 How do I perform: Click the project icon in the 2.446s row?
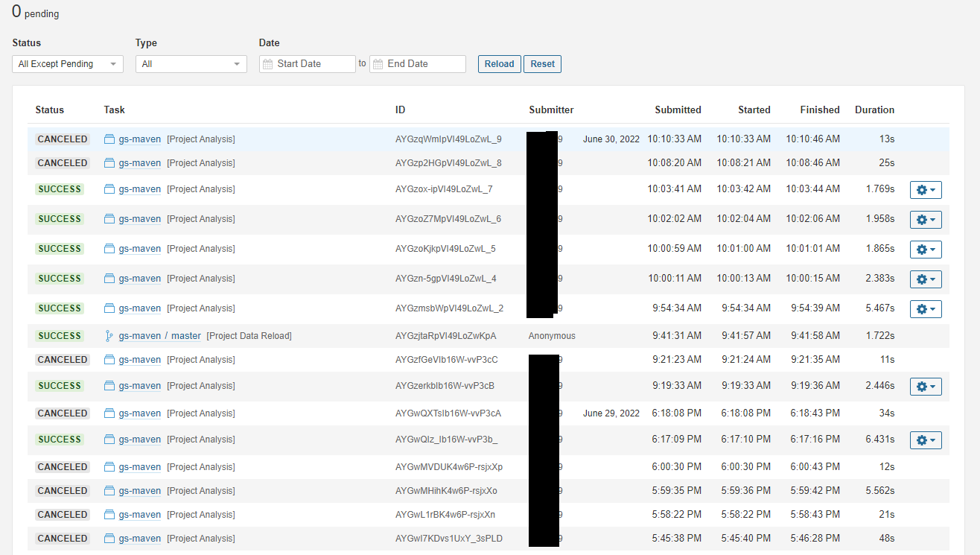(x=109, y=386)
